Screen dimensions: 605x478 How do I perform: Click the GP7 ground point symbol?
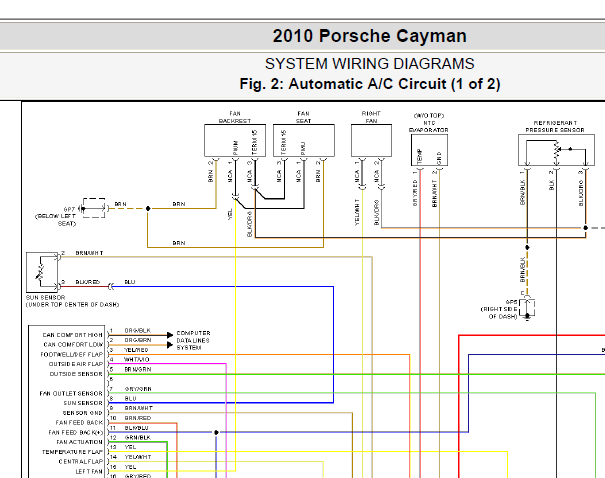click(94, 208)
